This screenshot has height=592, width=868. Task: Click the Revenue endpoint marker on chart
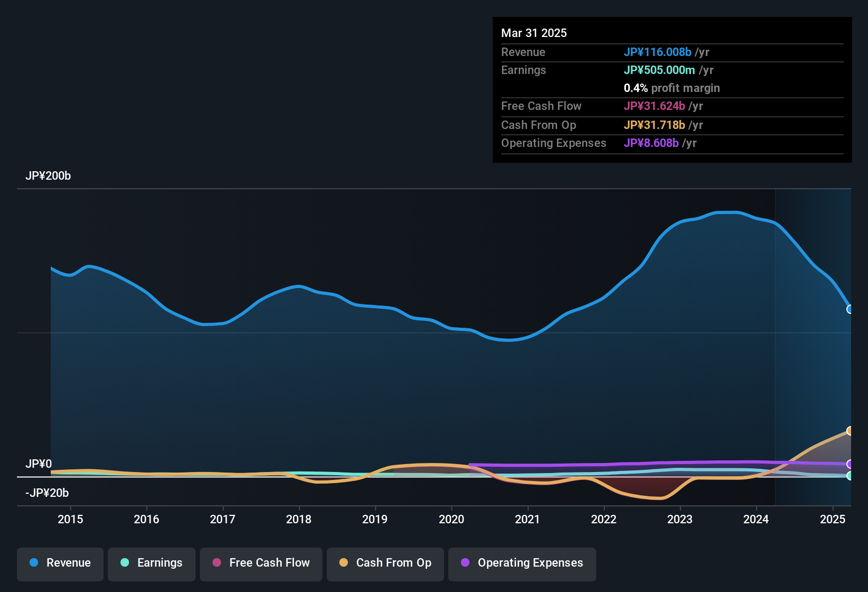point(849,309)
